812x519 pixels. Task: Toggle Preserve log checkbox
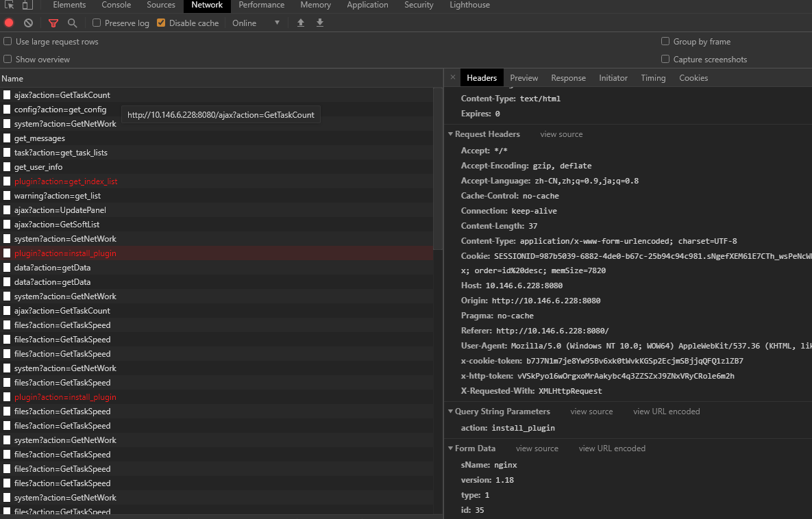(x=97, y=23)
